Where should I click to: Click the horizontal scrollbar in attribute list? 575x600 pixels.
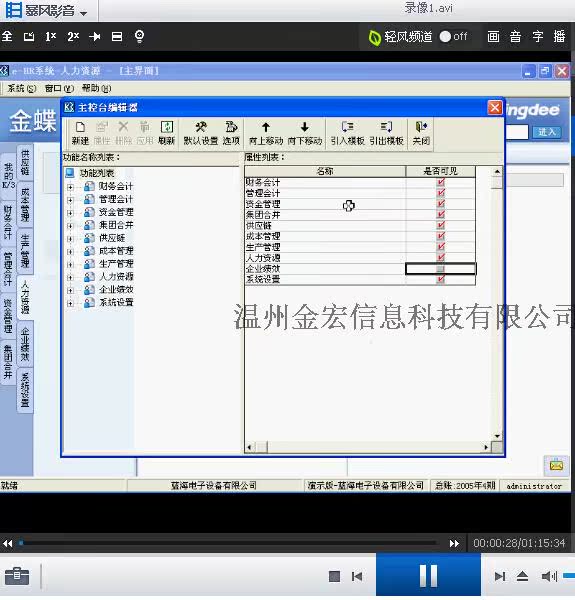(369, 447)
